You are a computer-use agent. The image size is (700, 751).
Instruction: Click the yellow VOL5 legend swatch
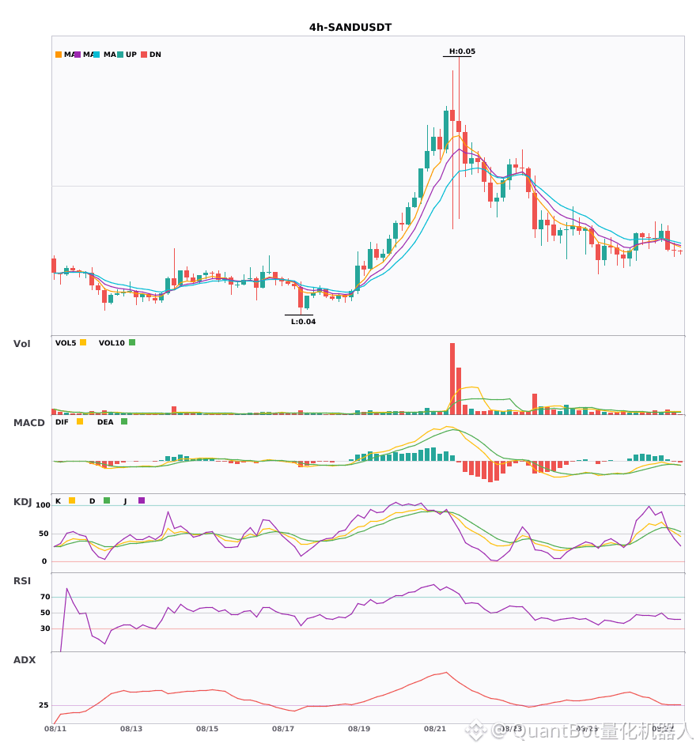click(x=83, y=342)
